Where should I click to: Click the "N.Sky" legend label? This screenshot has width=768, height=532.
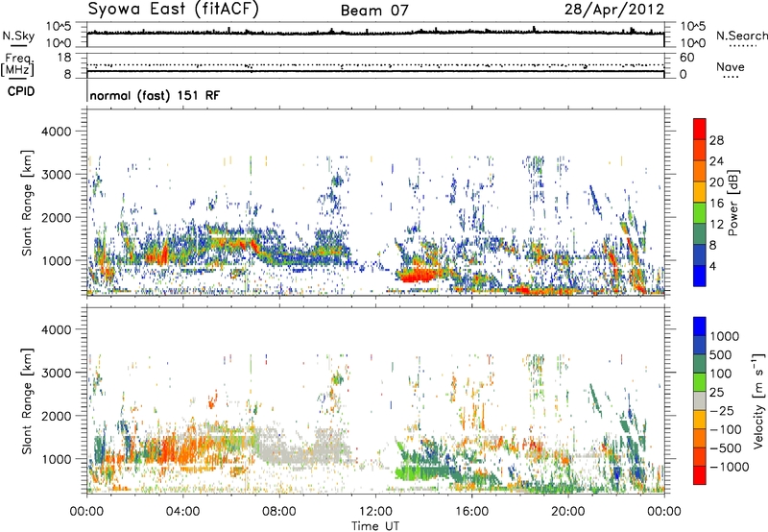click(x=18, y=36)
